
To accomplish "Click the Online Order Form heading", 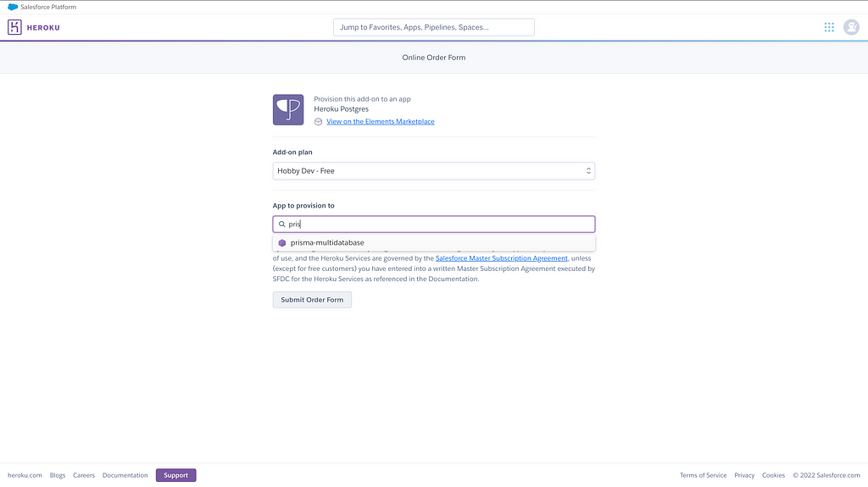I will pos(433,58).
